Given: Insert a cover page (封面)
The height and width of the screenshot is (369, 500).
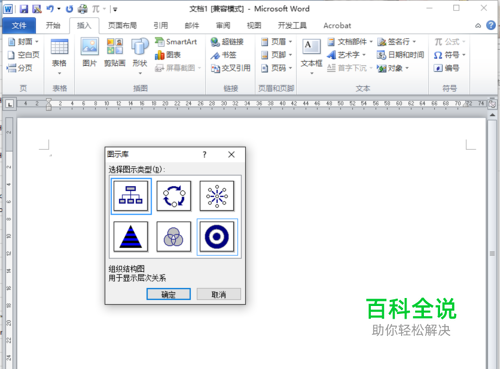Looking at the screenshot, I should tap(23, 42).
